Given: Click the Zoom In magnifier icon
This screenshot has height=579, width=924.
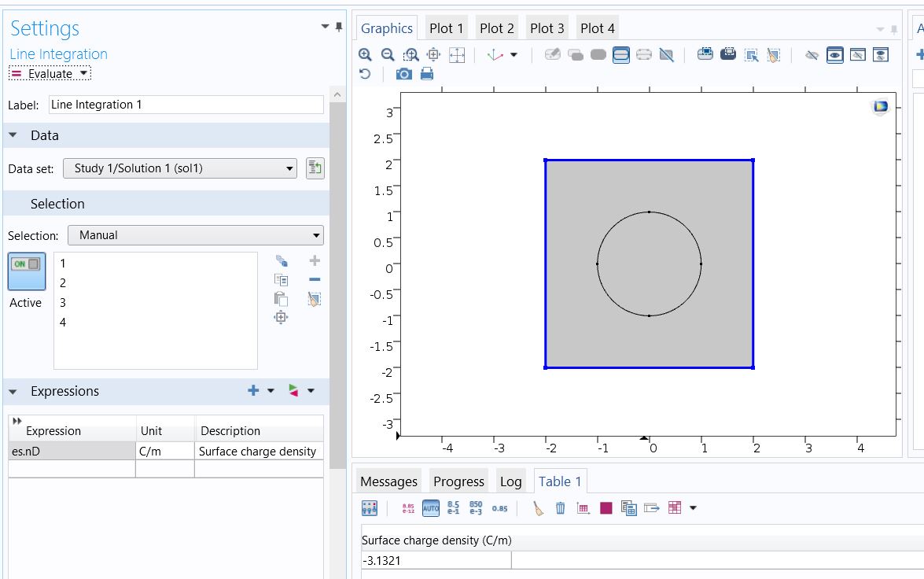Looking at the screenshot, I should point(365,54).
